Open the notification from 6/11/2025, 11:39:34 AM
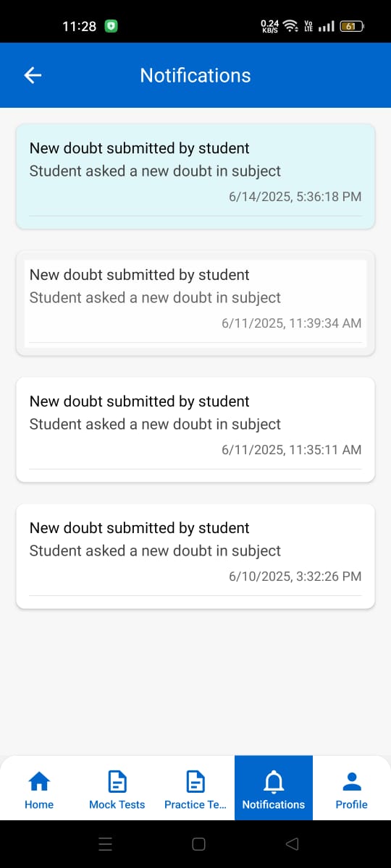The height and width of the screenshot is (868, 391). (195, 303)
